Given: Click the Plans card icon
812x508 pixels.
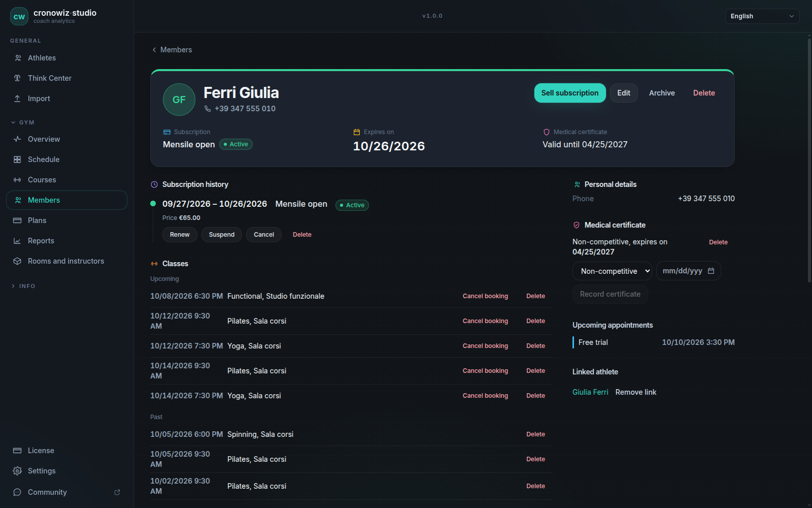Looking at the screenshot, I should point(17,220).
